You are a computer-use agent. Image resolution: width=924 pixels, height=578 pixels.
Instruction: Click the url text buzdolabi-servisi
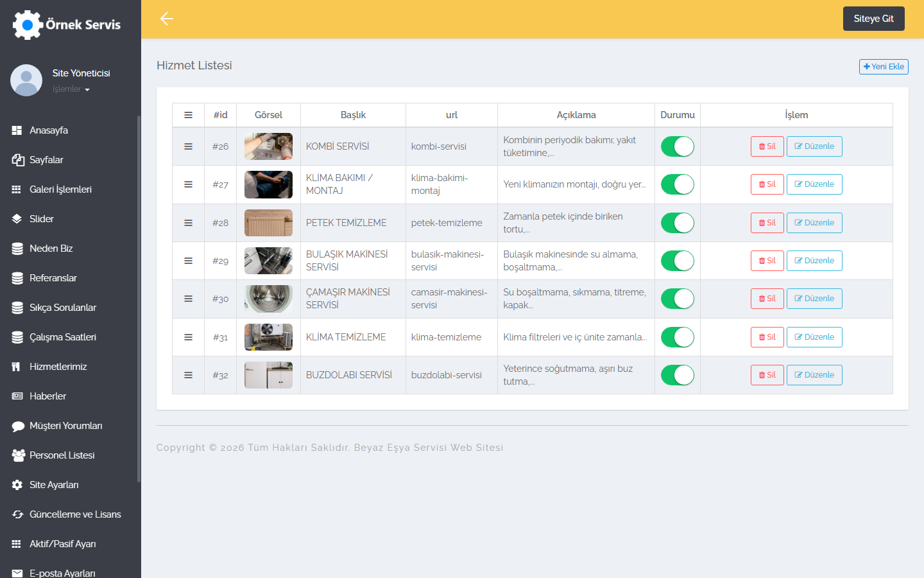tap(447, 375)
